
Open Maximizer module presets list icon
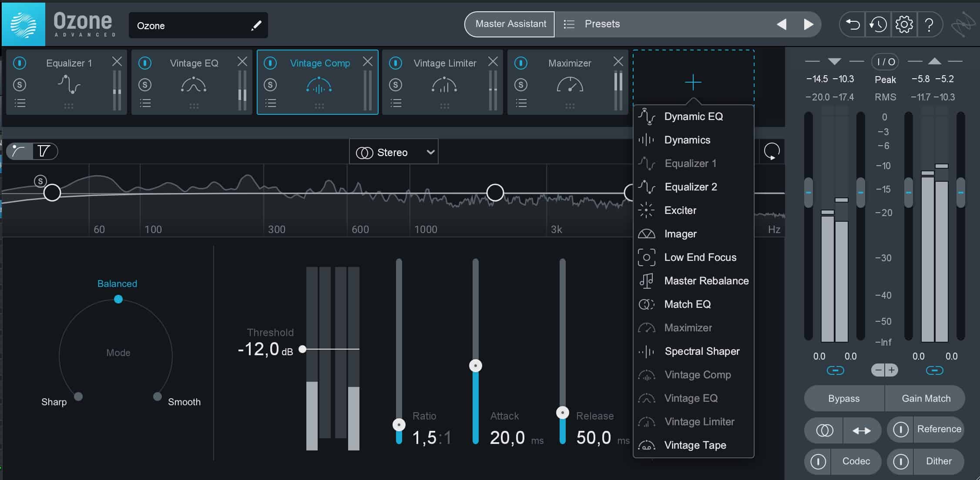[521, 103]
